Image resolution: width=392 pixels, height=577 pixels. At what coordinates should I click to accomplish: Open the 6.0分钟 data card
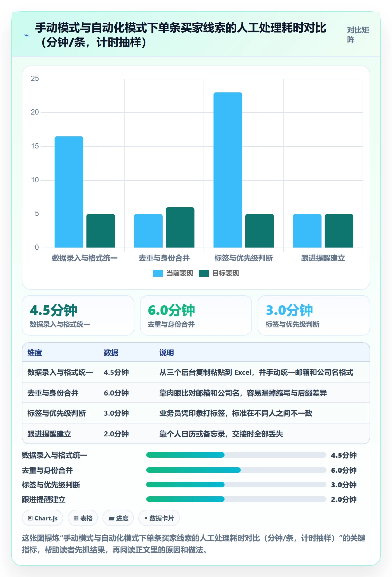[x=196, y=315]
